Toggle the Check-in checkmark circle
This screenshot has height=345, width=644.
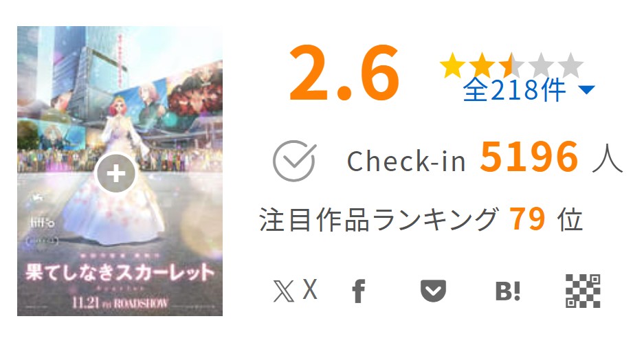coord(294,161)
